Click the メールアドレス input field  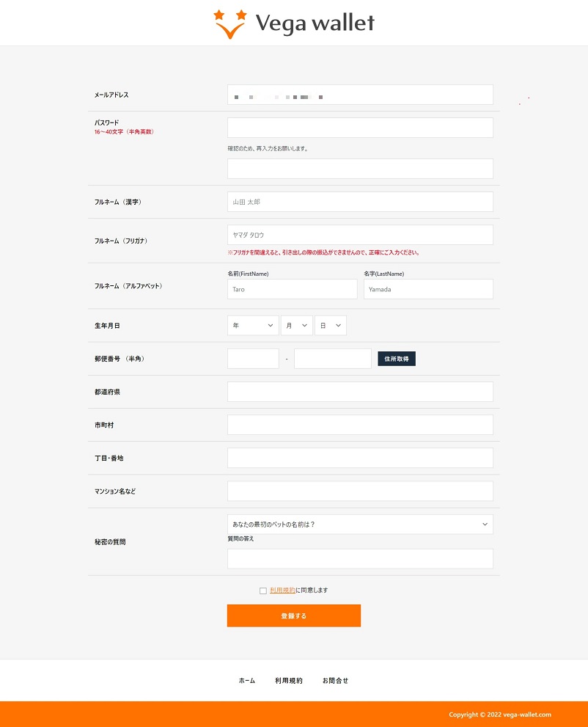click(x=360, y=95)
